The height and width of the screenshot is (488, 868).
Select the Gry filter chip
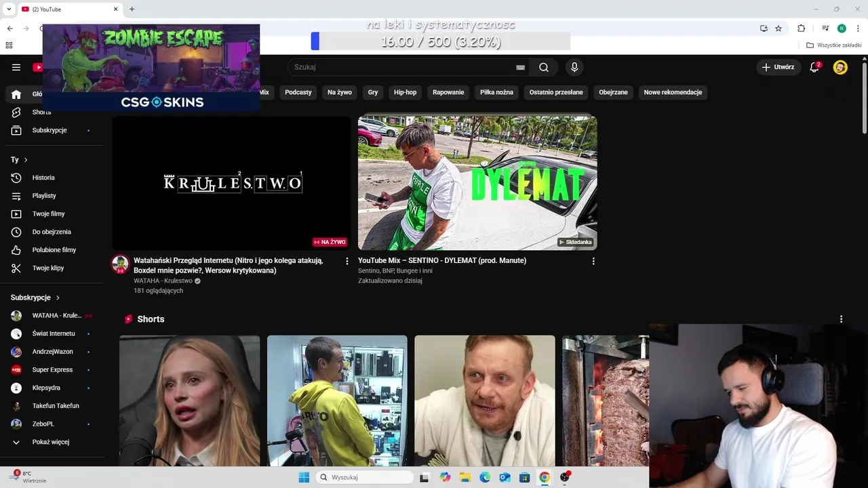pyautogui.click(x=373, y=92)
